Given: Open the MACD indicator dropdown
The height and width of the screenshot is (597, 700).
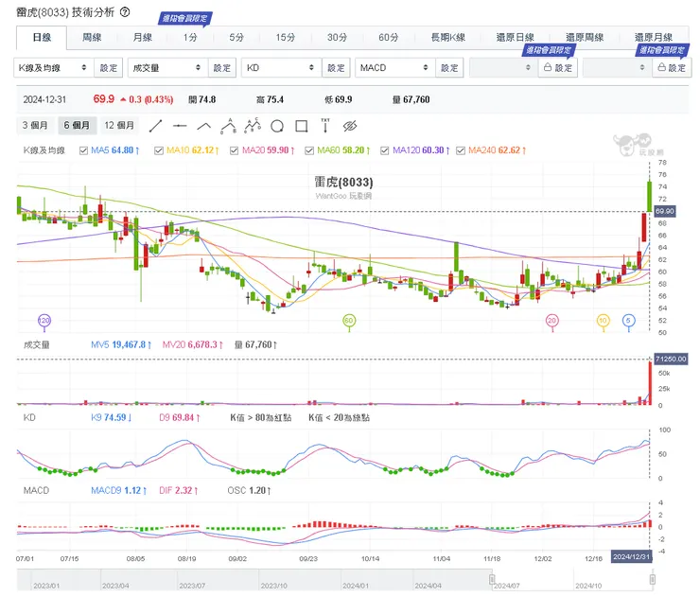Looking at the screenshot, I should 395,68.
